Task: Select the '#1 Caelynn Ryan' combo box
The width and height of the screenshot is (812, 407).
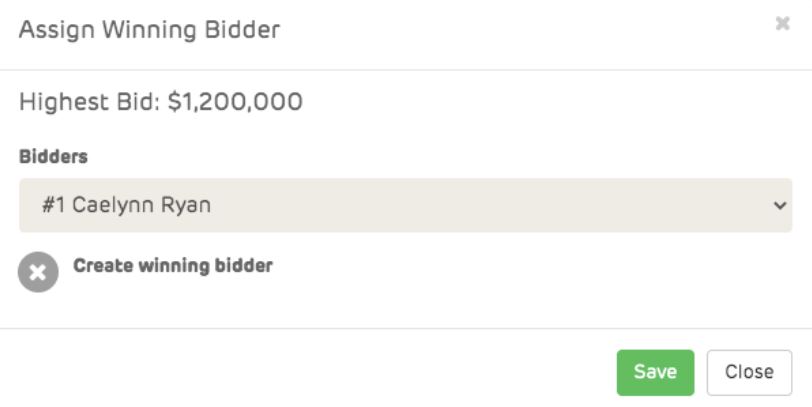Action: (405, 205)
